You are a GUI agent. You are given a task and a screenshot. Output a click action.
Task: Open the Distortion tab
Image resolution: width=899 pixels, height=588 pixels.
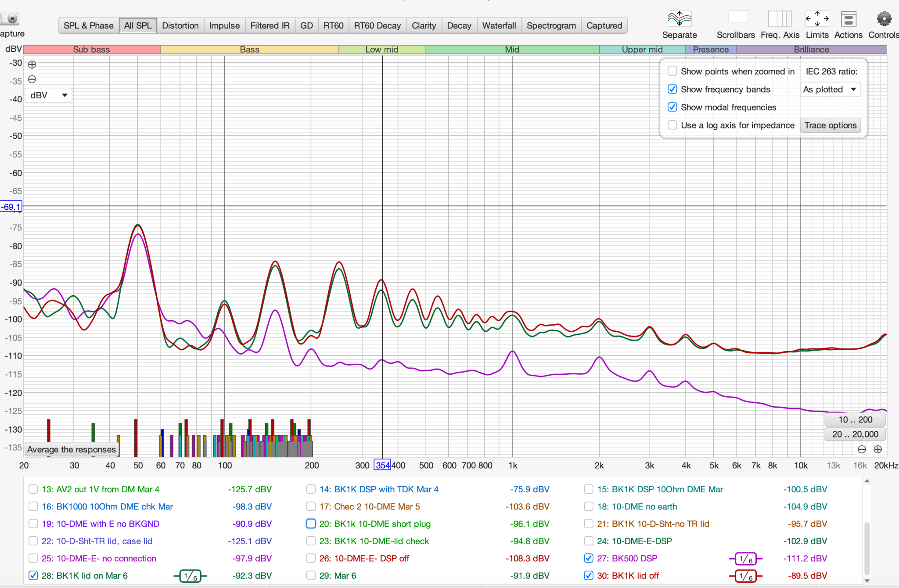180,25
